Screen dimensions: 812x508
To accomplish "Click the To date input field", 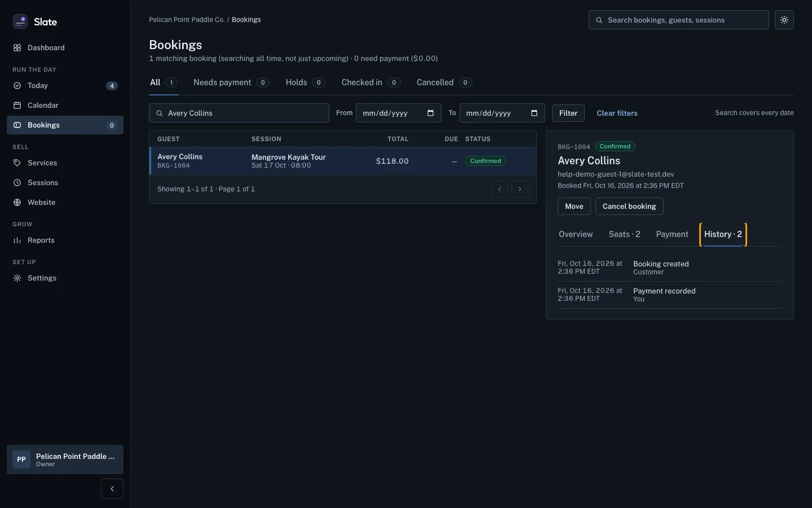I will [502, 113].
